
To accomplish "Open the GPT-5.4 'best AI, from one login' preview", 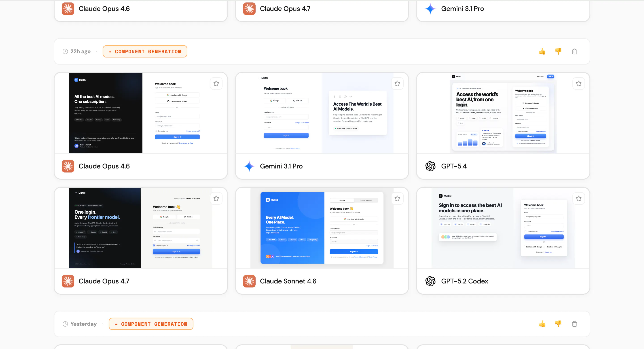I will tap(503, 113).
